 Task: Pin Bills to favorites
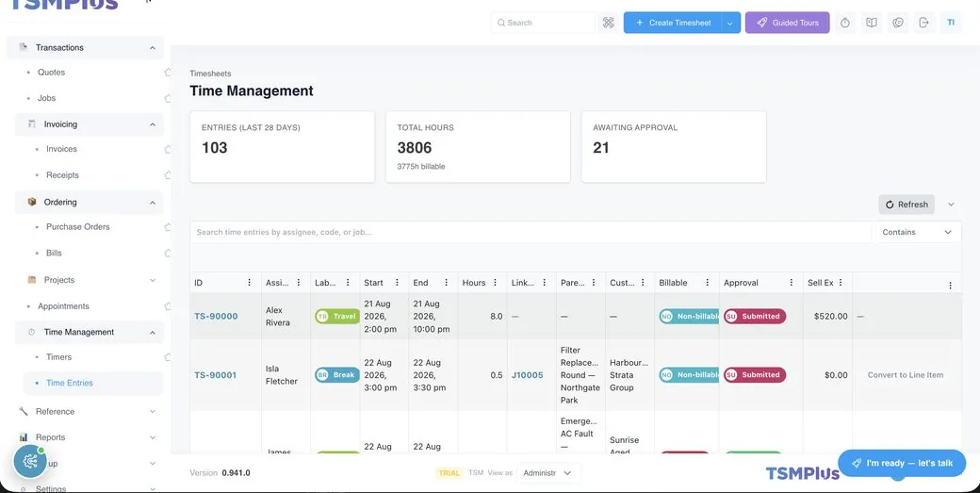click(168, 253)
